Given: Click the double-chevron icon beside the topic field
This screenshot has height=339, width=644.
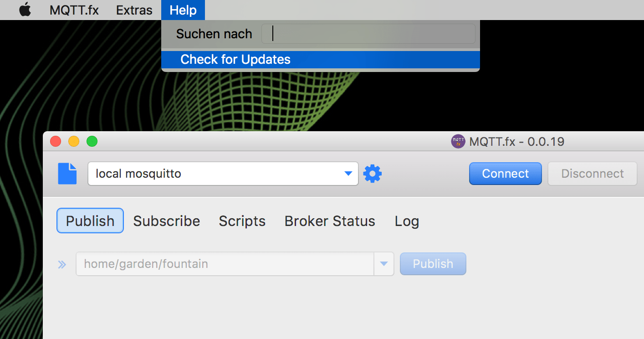Looking at the screenshot, I should point(62,264).
